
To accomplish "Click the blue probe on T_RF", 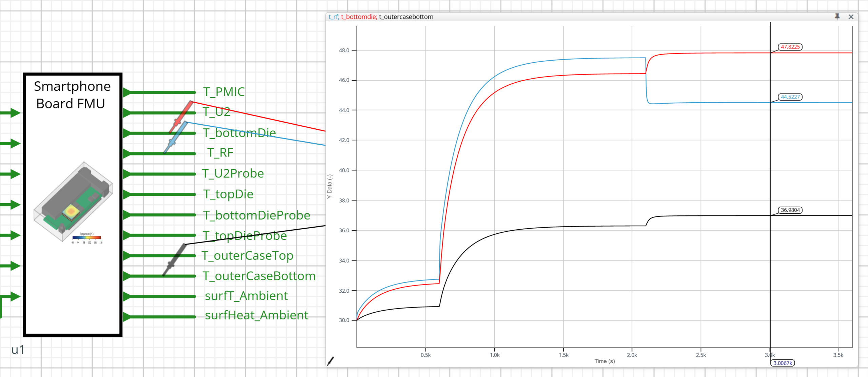I will 175,138.
